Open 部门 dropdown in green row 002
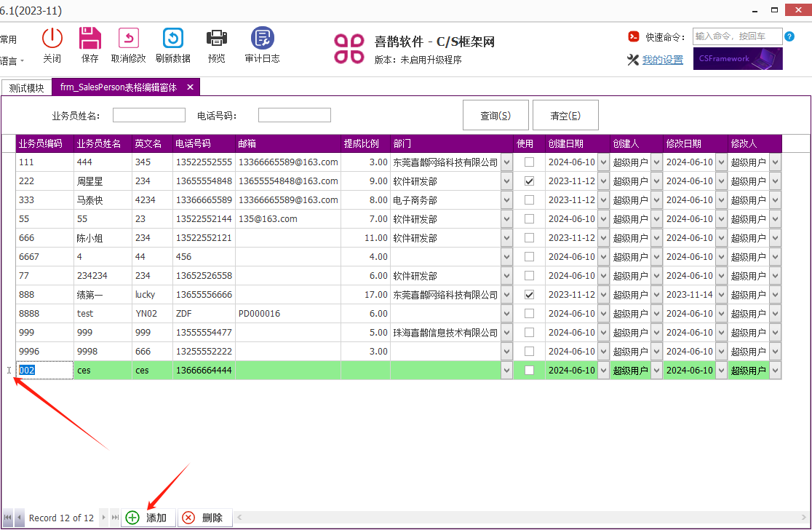 [x=506, y=371]
